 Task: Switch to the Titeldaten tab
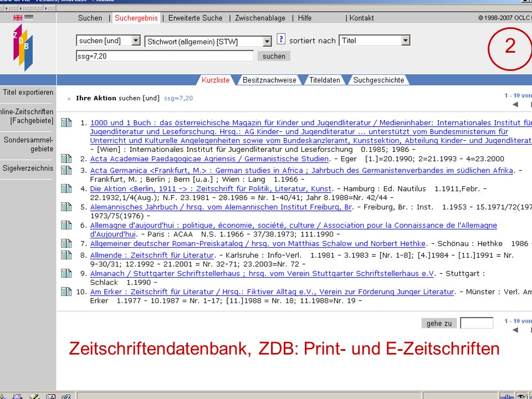325,80
